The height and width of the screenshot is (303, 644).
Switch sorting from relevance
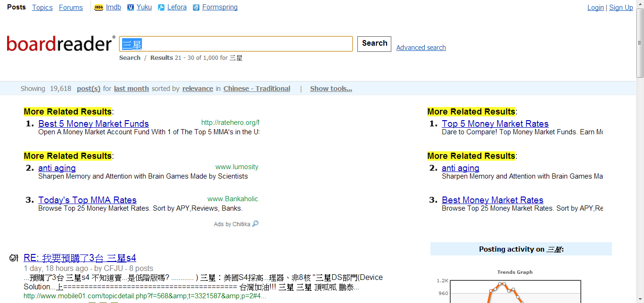pyautogui.click(x=198, y=88)
